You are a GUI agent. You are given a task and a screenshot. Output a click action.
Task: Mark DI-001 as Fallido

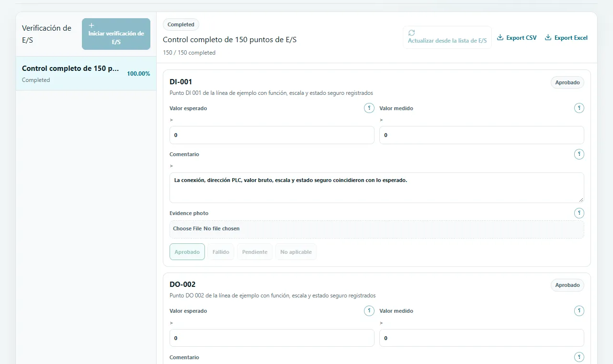pos(221,252)
